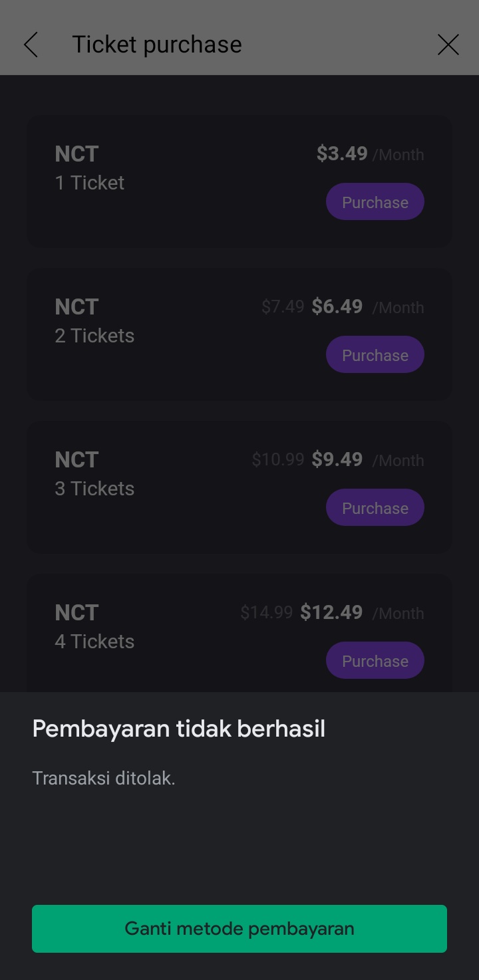Close the Ticket purchase screen
The height and width of the screenshot is (980, 479).
point(448,45)
